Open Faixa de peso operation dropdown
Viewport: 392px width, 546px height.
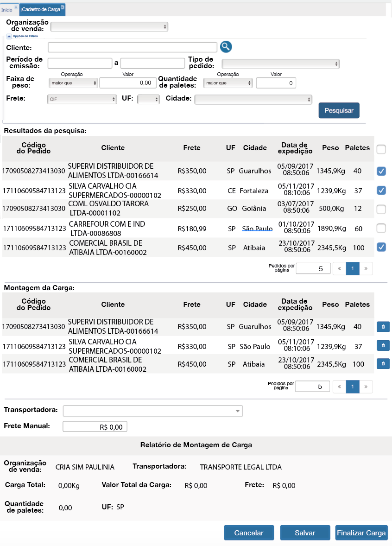coord(73,83)
